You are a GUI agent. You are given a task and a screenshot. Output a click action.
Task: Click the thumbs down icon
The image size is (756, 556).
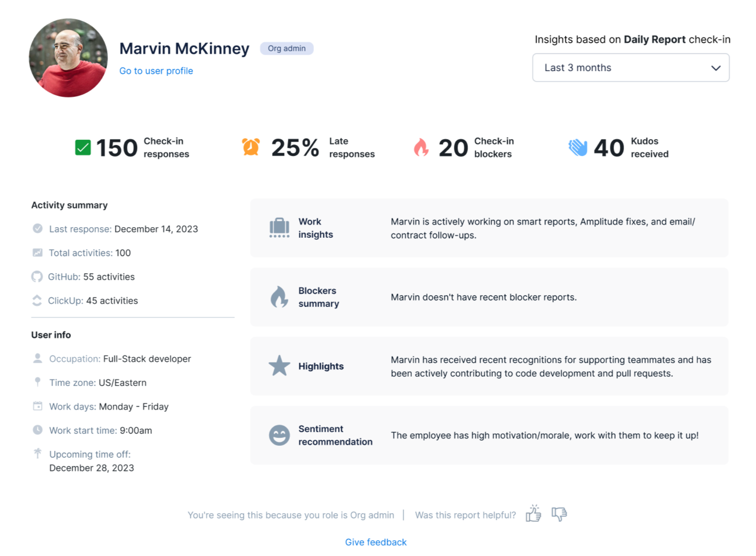pyautogui.click(x=559, y=514)
